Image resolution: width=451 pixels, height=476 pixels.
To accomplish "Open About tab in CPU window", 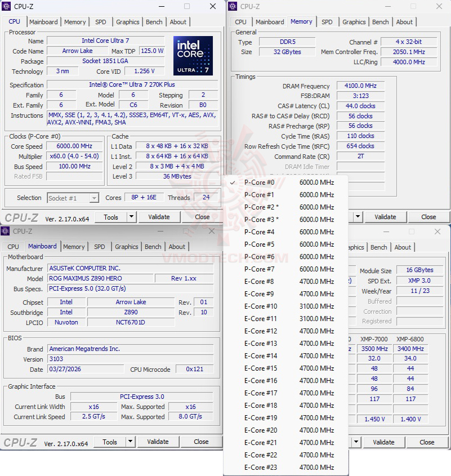I will point(178,22).
